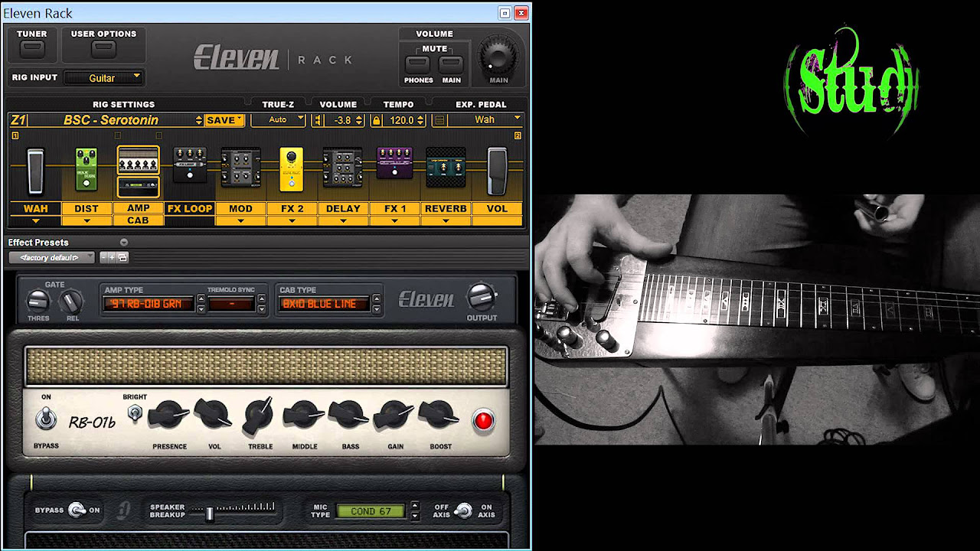Image resolution: width=980 pixels, height=551 pixels.
Task: Select the yellow FX 2 pedal image
Action: coord(292,168)
